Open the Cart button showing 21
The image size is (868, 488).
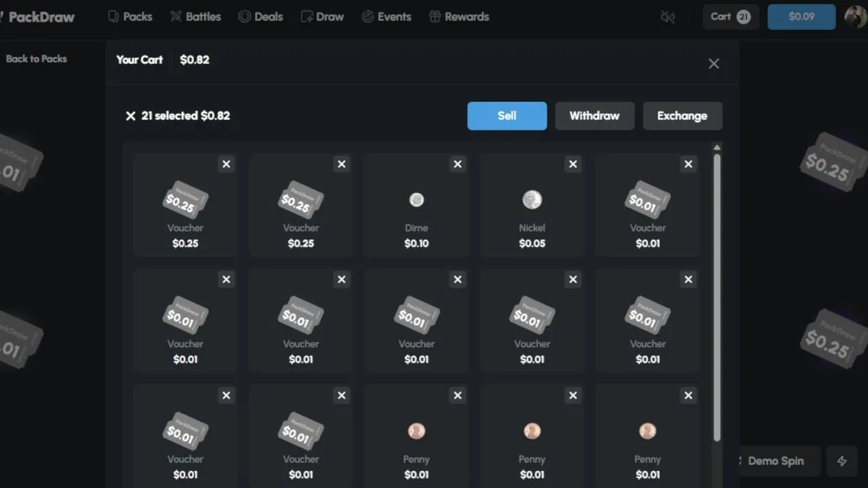tap(730, 17)
